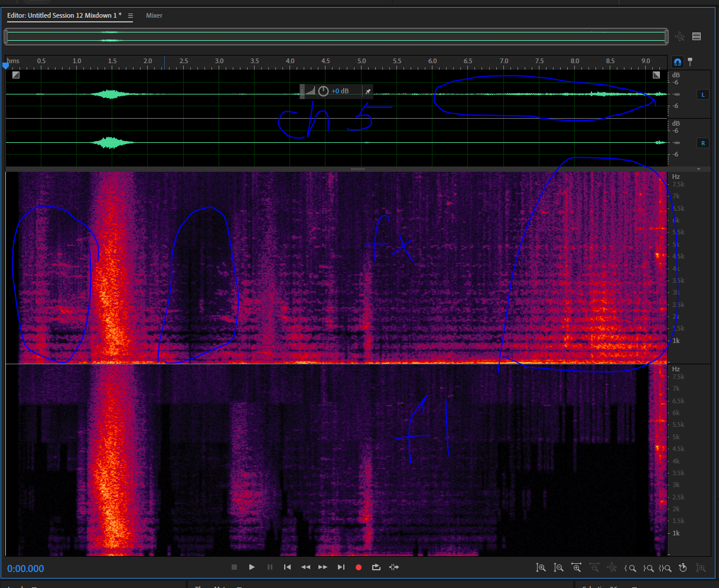Expand the small arrow below the waveform

[699, 169]
